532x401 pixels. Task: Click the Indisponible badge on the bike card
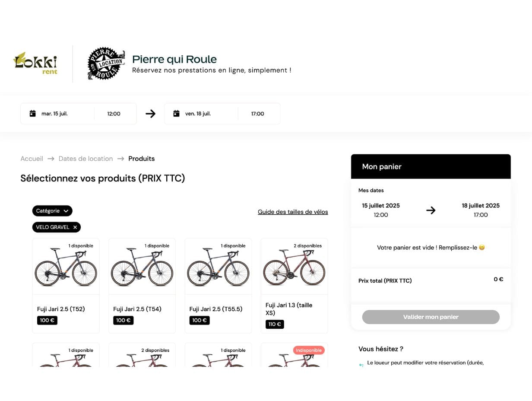[309, 350]
